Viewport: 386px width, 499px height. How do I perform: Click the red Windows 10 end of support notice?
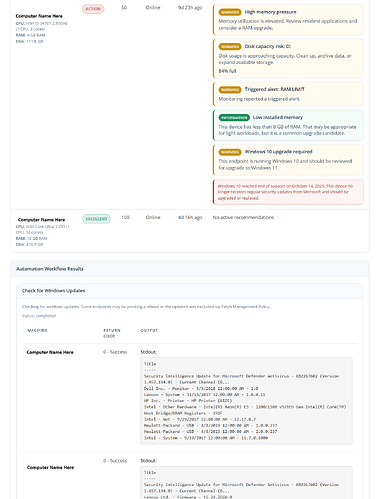288,192
